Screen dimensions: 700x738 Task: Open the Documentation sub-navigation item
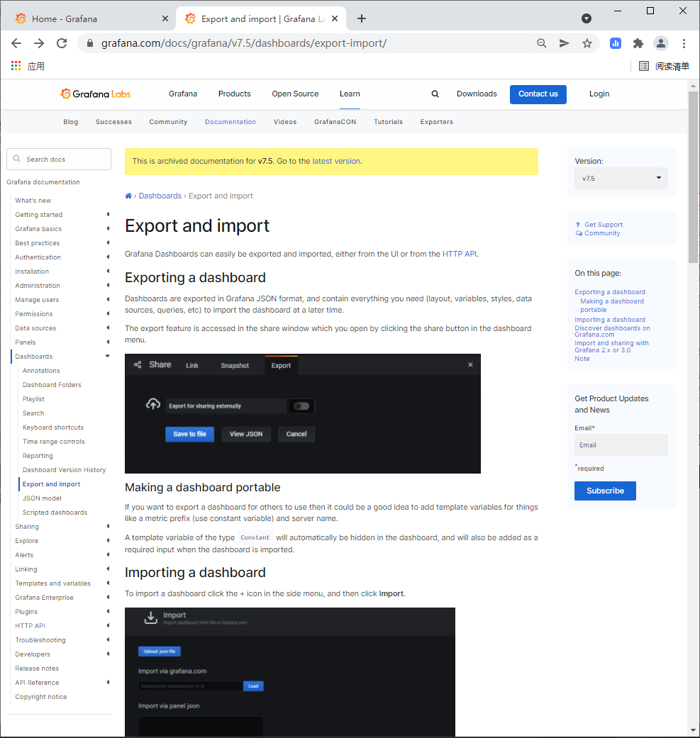click(230, 122)
